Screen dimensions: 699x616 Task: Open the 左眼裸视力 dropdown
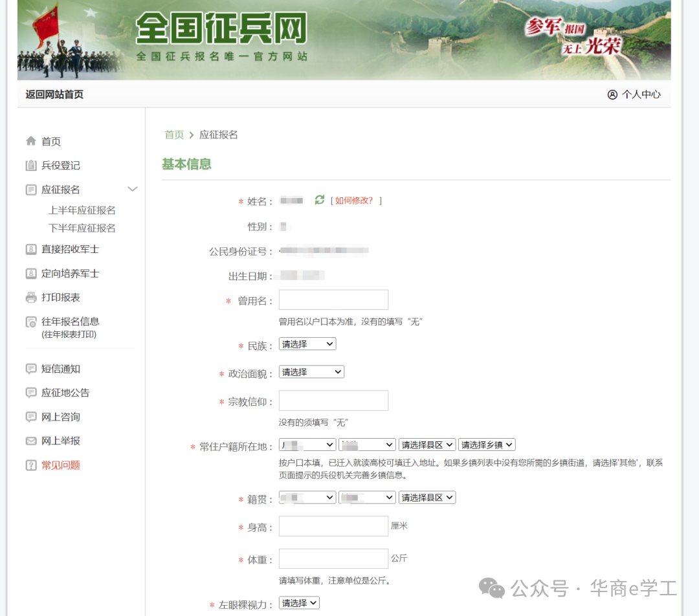pos(299,603)
